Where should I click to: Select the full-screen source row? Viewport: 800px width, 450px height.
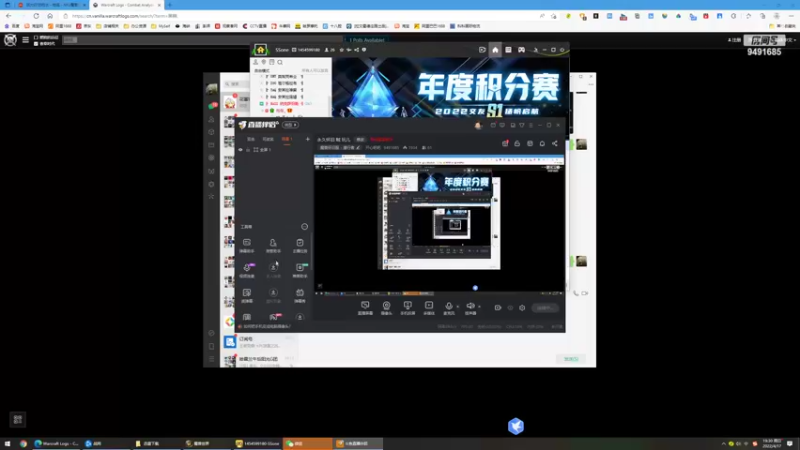point(274,150)
